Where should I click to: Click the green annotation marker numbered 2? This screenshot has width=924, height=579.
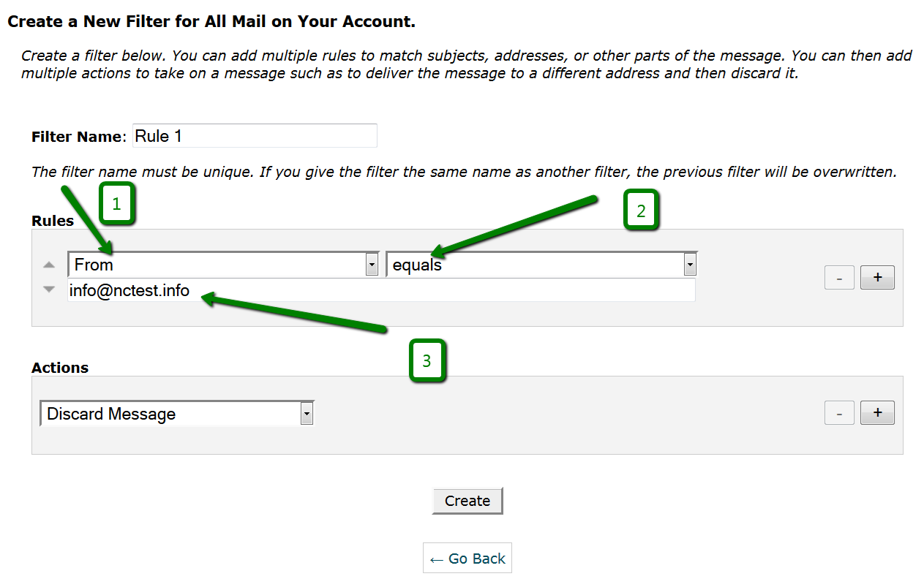(x=641, y=211)
